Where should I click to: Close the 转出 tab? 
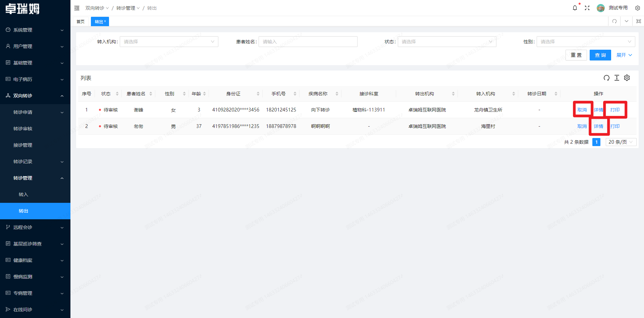click(105, 21)
